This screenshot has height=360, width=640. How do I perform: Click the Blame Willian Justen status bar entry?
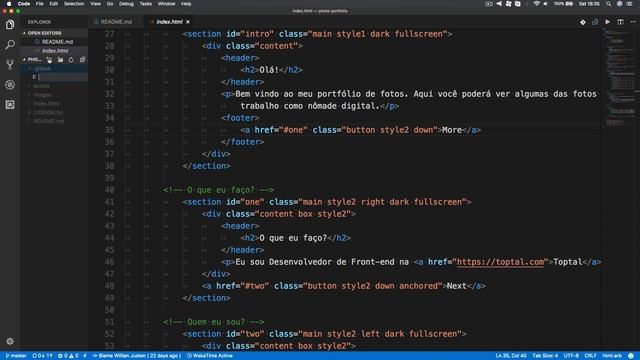click(x=137, y=356)
